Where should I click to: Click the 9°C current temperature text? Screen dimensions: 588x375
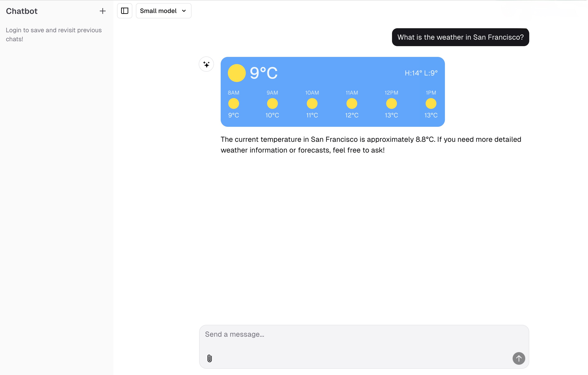(x=264, y=72)
